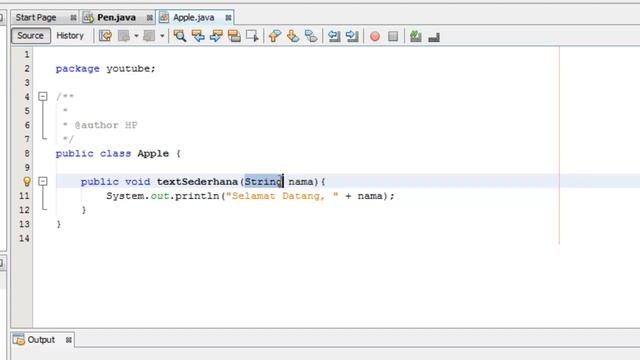Close the Start Page tab
The width and height of the screenshot is (640, 360).
[73, 18]
